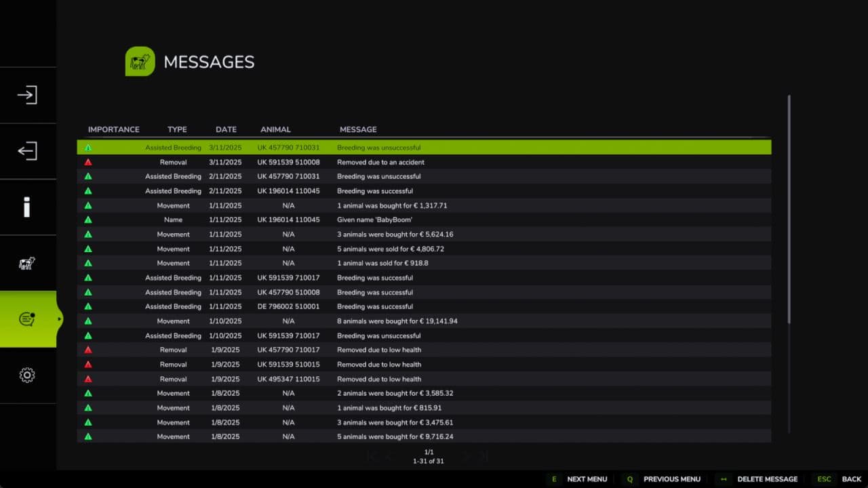Click the Date column header
The image size is (868, 488).
226,129
